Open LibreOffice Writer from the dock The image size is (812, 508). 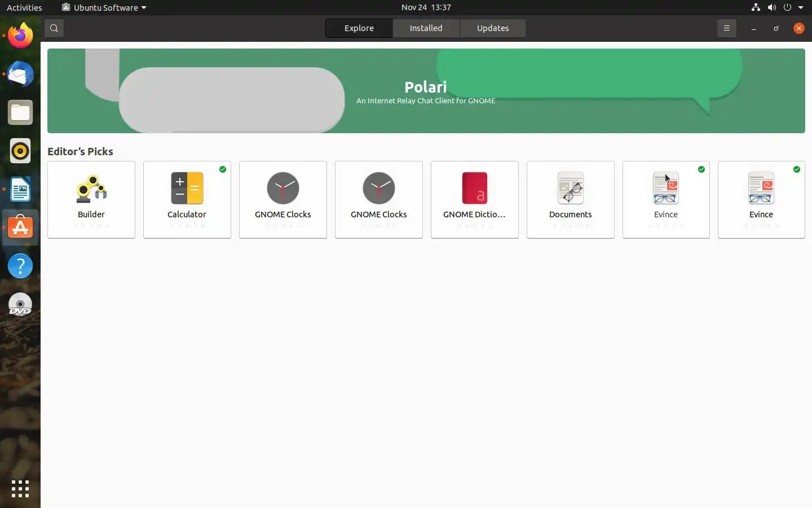[x=20, y=189]
